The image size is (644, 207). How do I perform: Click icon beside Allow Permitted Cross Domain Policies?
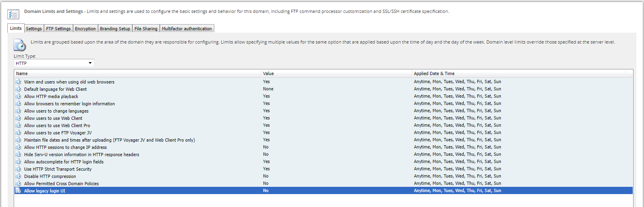[18, 184]
